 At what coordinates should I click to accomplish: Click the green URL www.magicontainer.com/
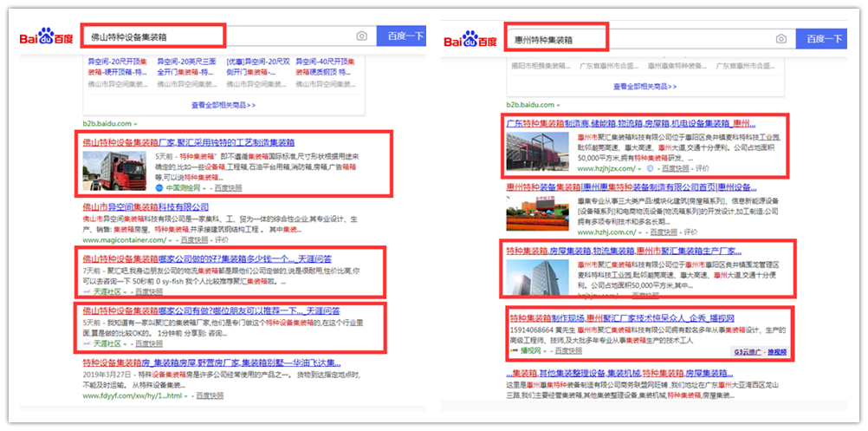tap(125, 240)
